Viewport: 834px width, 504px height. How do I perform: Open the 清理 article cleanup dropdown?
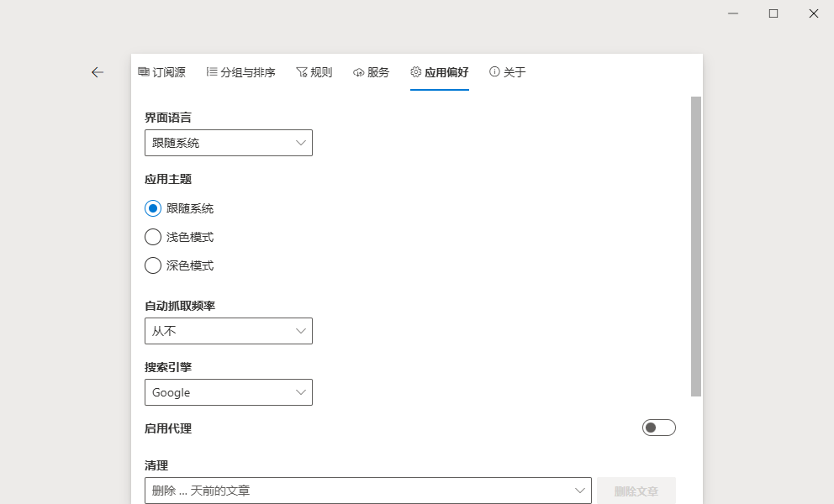(x=578, y=491)
